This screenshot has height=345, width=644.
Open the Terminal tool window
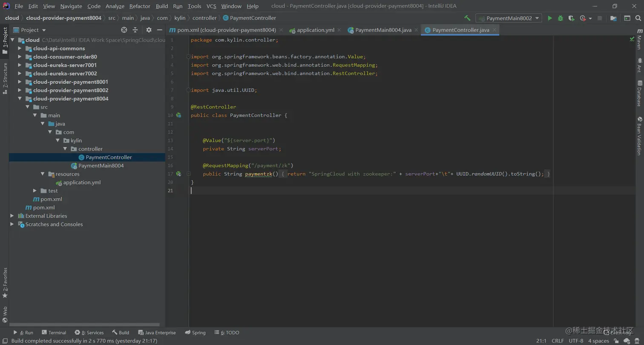pos(54,333)
